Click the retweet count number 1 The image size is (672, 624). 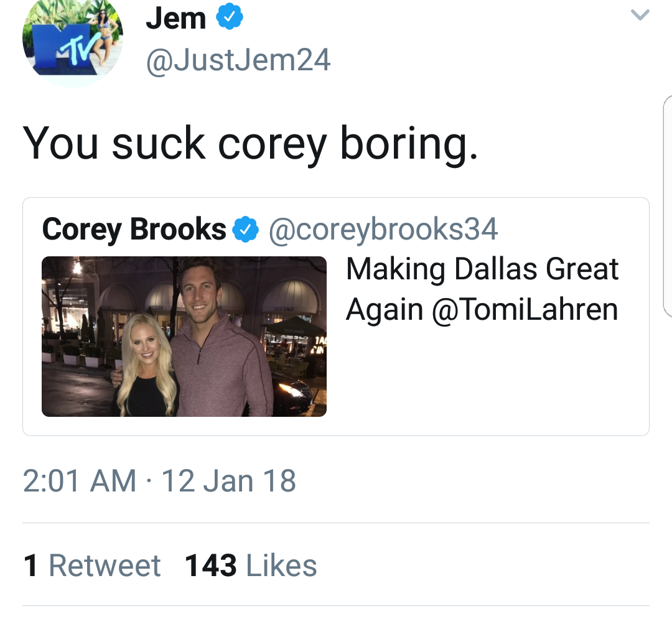[30, 566]
